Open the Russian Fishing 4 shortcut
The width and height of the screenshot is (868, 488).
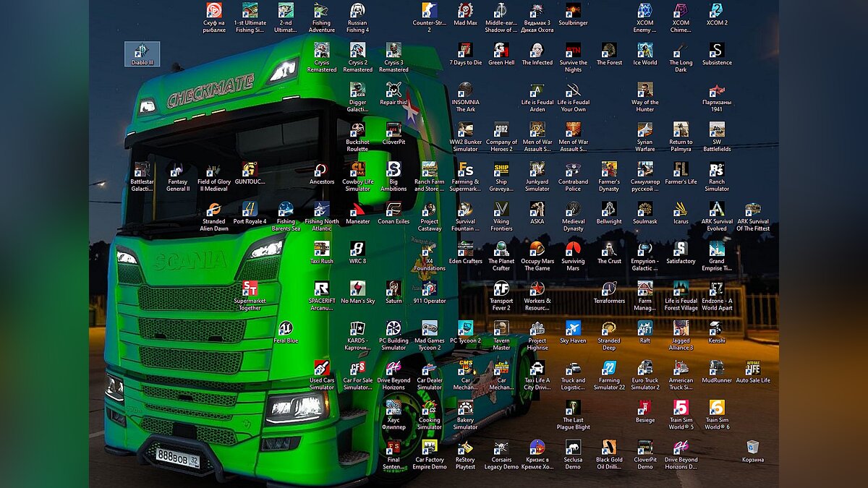click(x=357, y=18)
